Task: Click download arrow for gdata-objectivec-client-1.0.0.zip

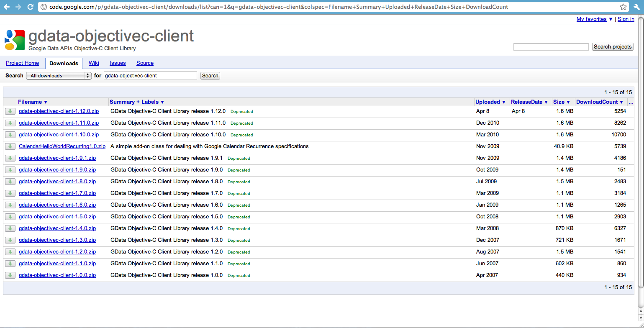Action: 10,275
